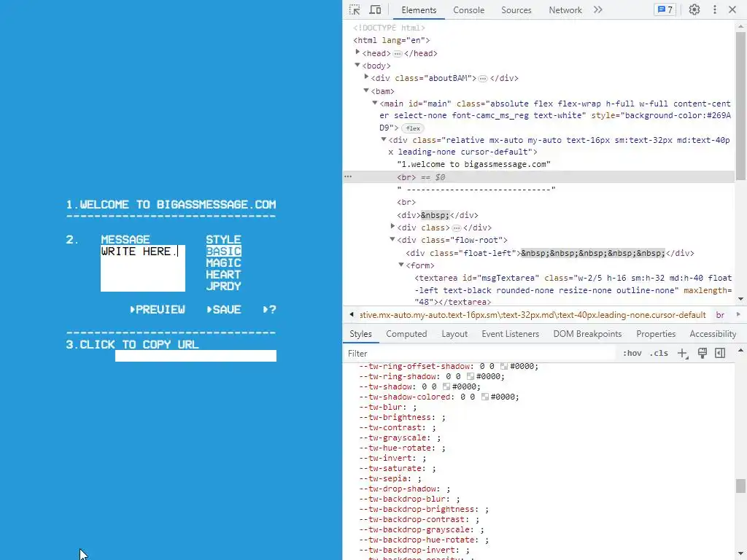The height and width of the screenshot is (560, 747).
Task: Collapse the form element node
Action: [401, 265]
